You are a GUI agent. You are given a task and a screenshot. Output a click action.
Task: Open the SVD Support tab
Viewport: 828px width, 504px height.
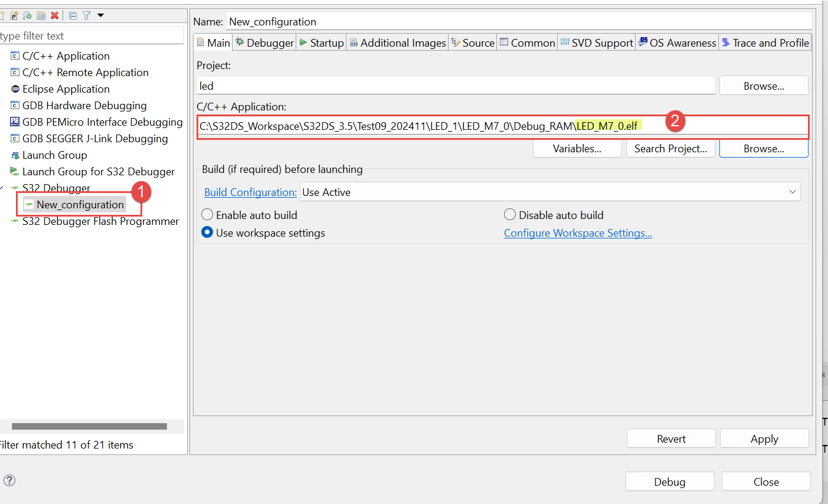click(x=597, y=42)
